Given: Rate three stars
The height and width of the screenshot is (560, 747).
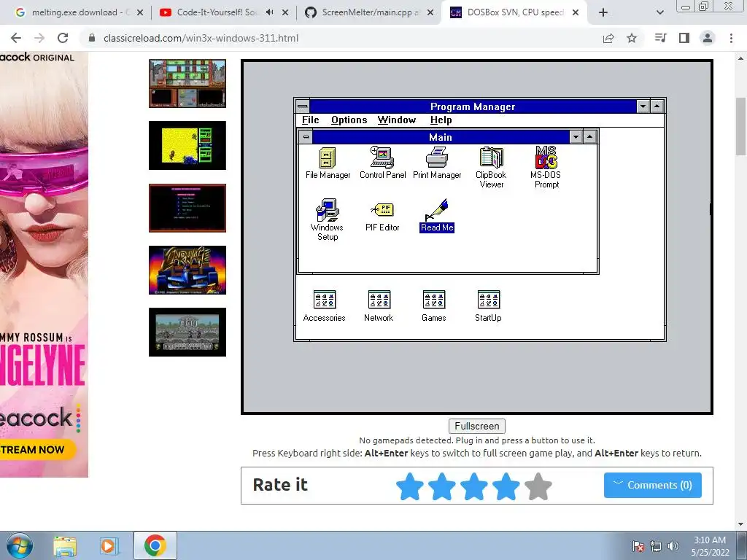Looking at the screenshot, I should 474,486.
